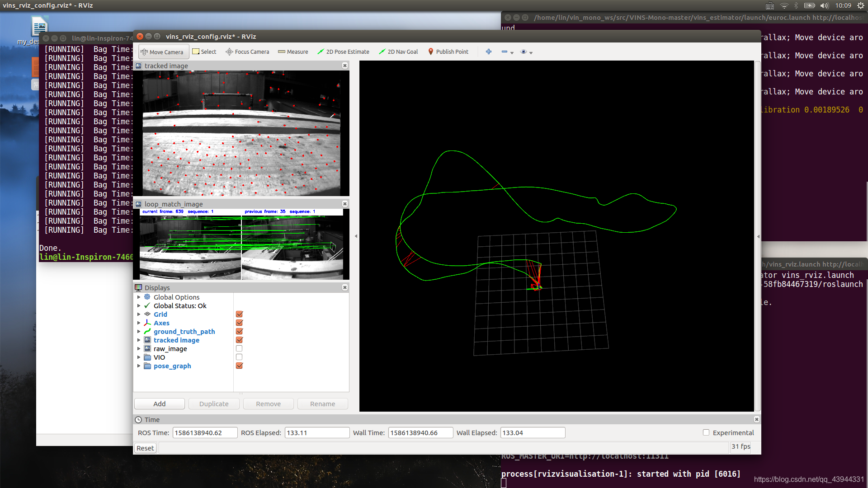This screenshot has width=868, height=488.
Task: Click the ROS Elapsed time field
Action: (x=317, y=433)
